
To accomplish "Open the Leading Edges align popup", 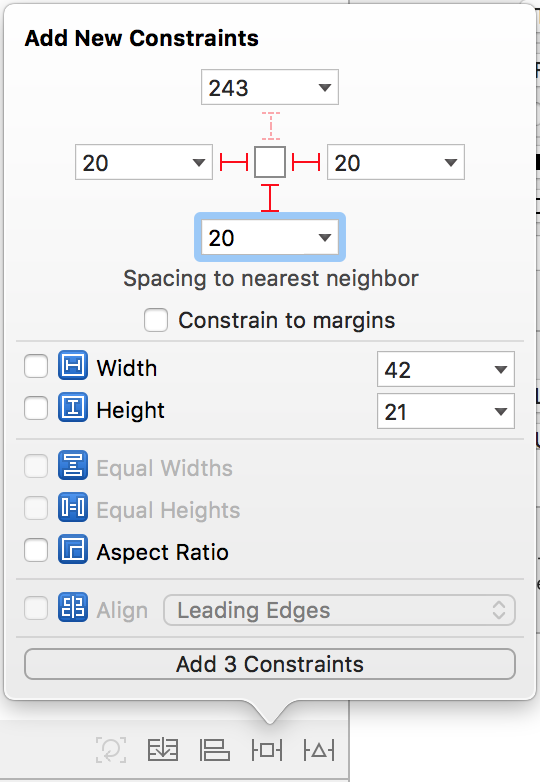I will point(339,610).
